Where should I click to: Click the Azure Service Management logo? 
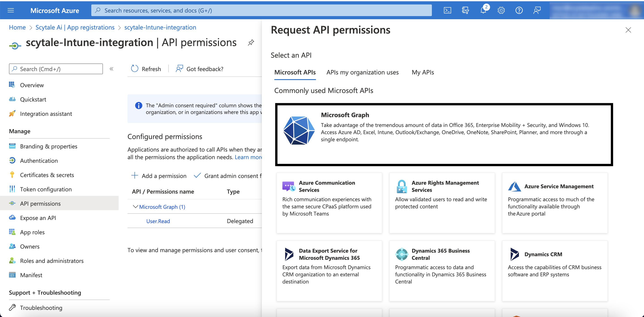[x=514, y=186]
